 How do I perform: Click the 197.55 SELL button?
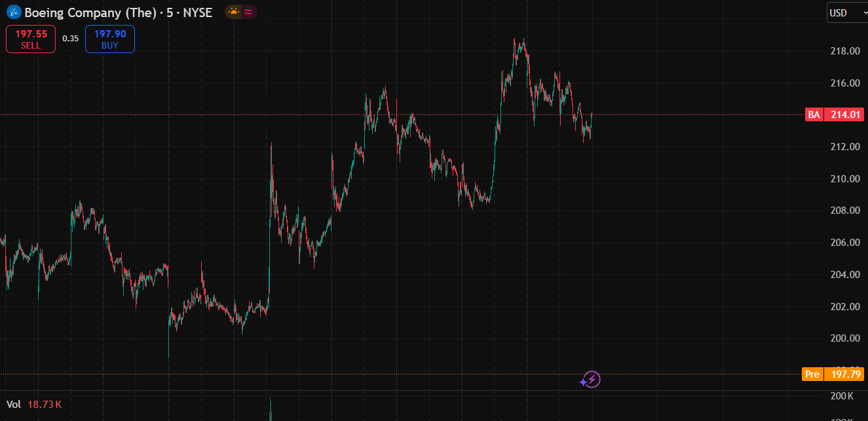tap(31, 39)
